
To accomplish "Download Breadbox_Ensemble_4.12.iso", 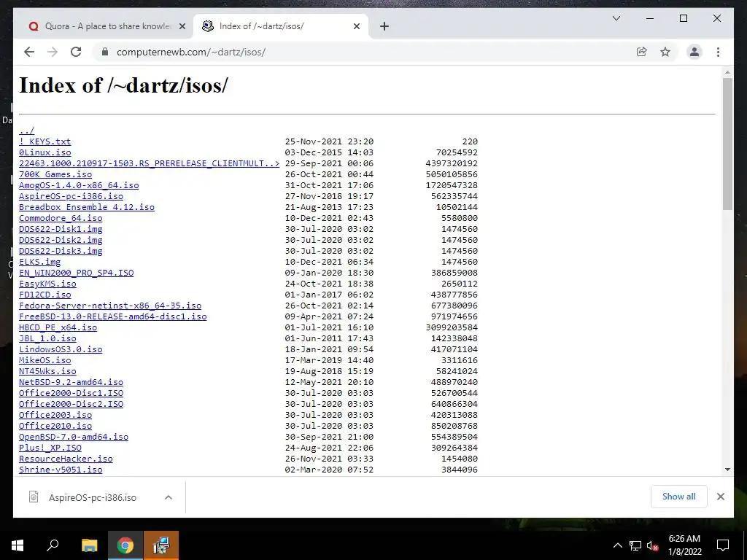I will [x=87, y=207].
